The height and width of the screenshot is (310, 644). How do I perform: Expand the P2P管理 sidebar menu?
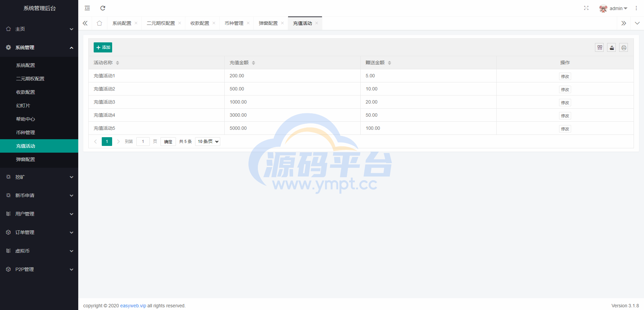click(x=39, y=269)
